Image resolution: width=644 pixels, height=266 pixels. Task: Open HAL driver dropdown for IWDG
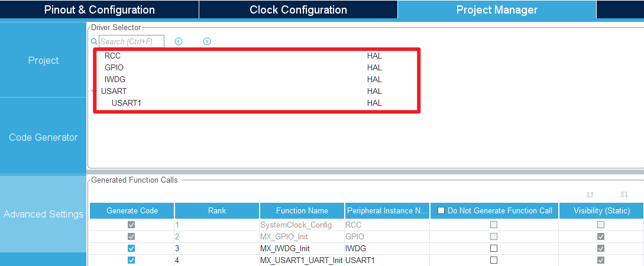pyautogui.click(x=374, y=79)
